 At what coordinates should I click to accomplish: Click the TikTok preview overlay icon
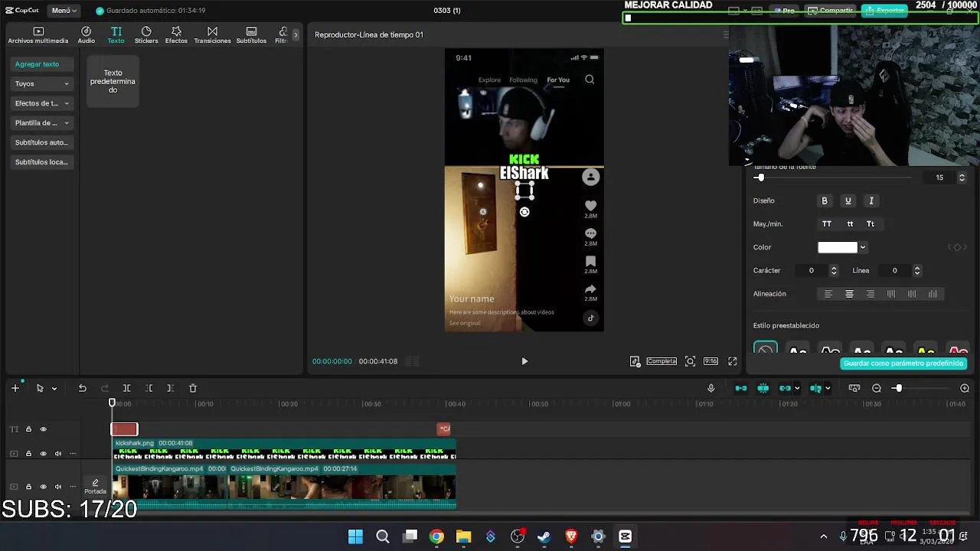pyautogui.click(x=635, y=361)
